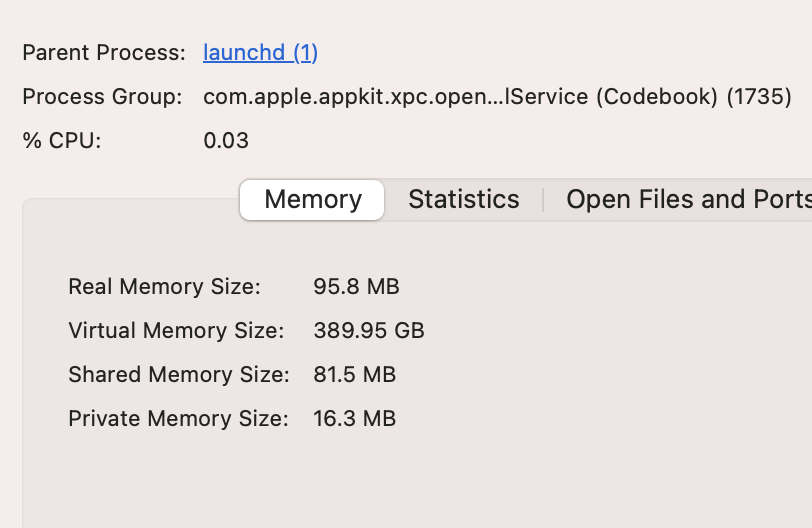Switch to the Statistics tab
This screenshot has height=528, width=812.
[x=464, y=200]
